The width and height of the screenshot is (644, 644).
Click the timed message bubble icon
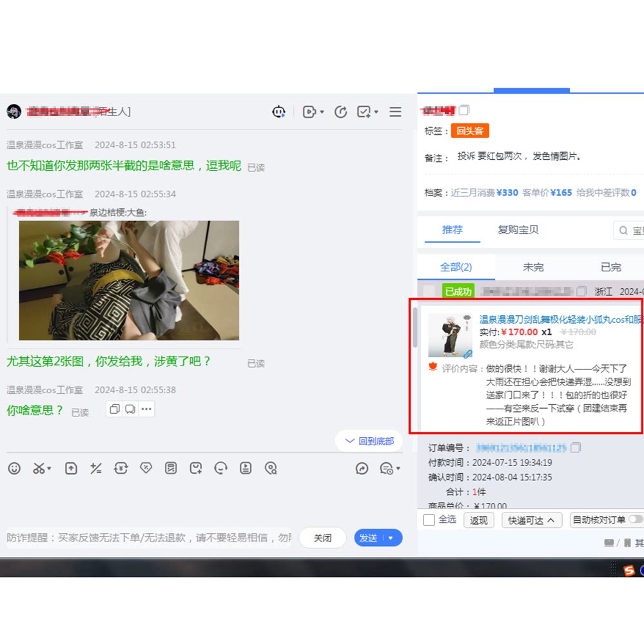[x=387, y=469]
